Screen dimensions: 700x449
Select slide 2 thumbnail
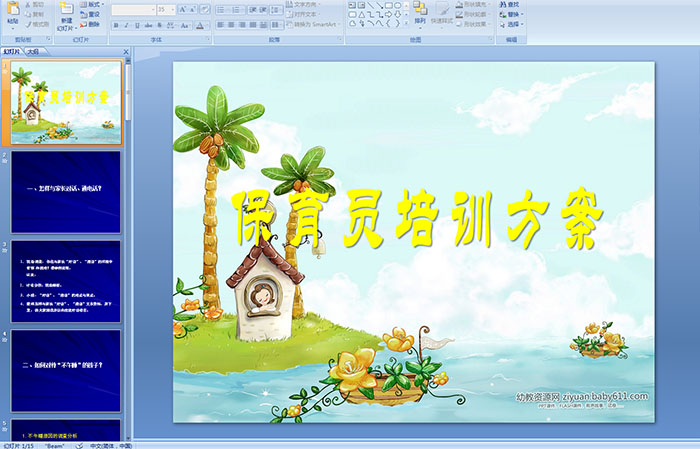click(66, 192)
